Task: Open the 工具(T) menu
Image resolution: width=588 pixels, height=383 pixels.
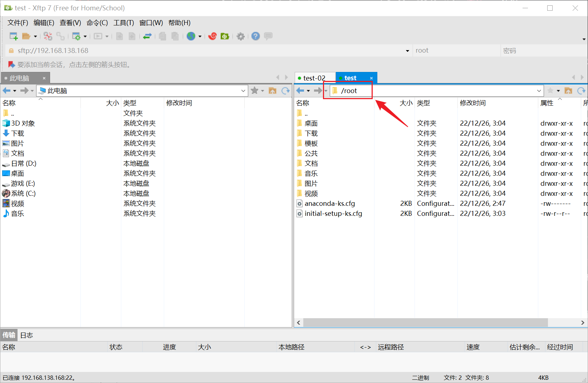Action: 124,23
